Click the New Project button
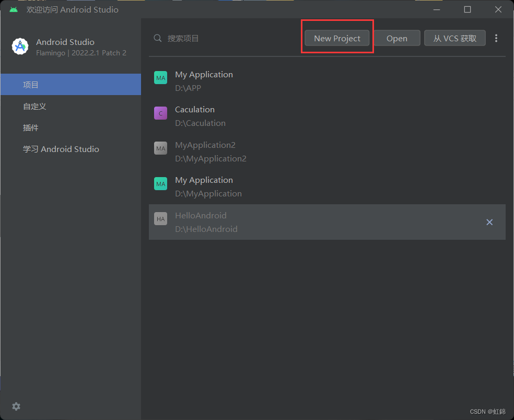 [337, 38]
